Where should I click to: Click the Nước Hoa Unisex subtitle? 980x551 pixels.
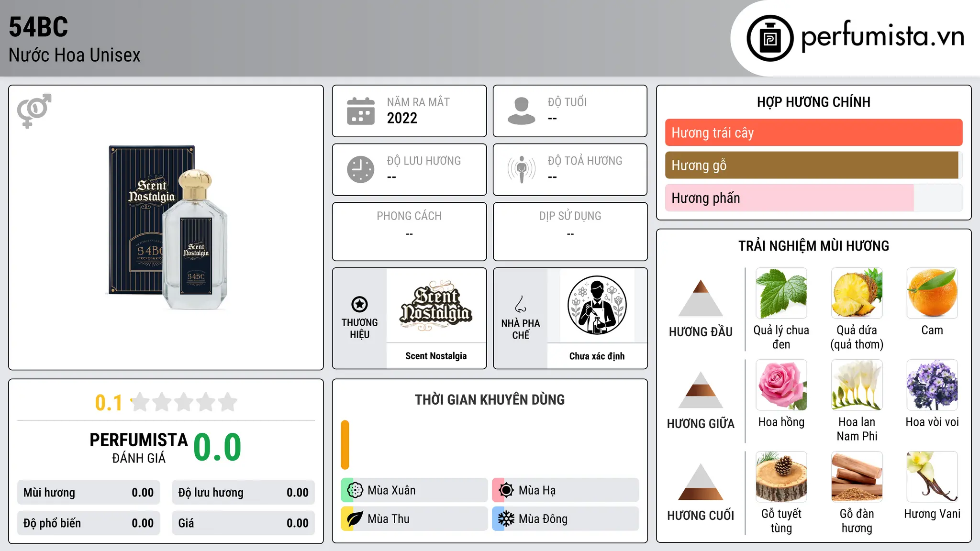[x=75, y=55]
